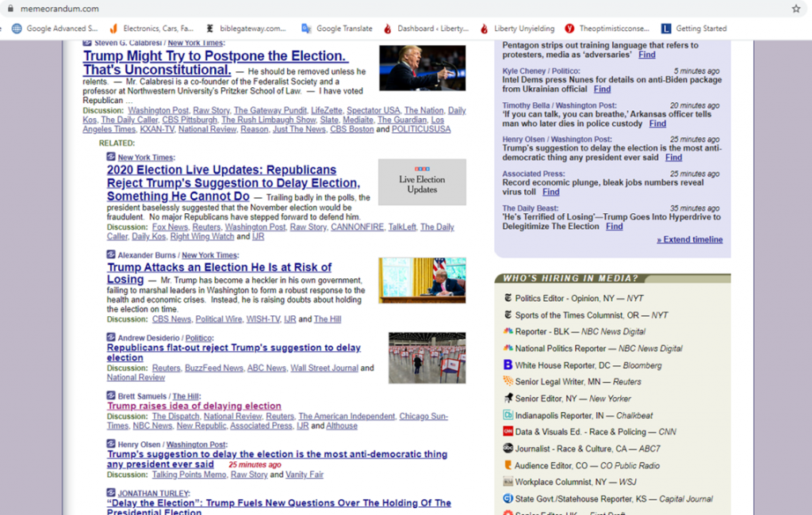The image size is (812, 515).
Task: Click permalink icon beside Brett Samuels byline
Action: coord(111,395)
